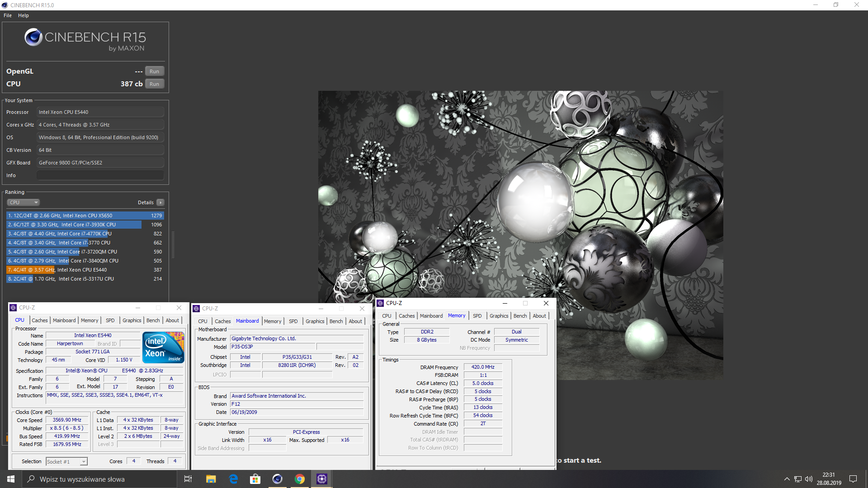Image resolution: width=868 pixels, height=488 pixels.
Task: Expand ranking Details arrow button
Action: (x=160, y=202)
